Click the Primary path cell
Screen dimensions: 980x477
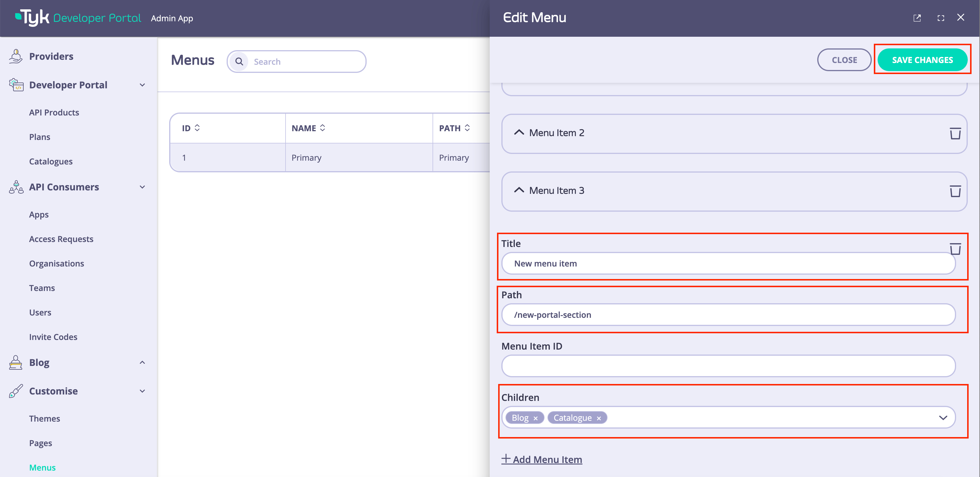461,157
